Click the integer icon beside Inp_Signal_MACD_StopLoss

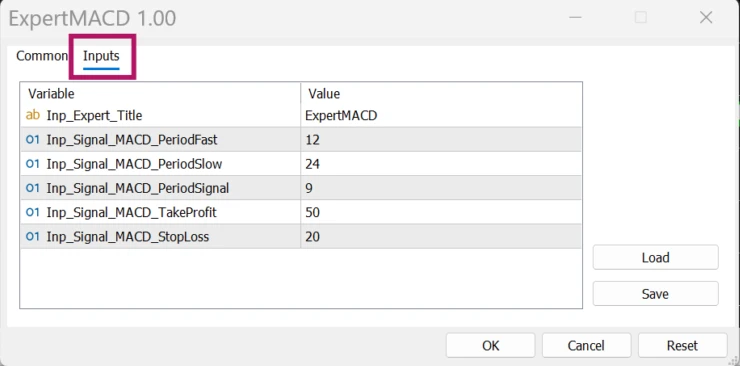tap(33, 236)
